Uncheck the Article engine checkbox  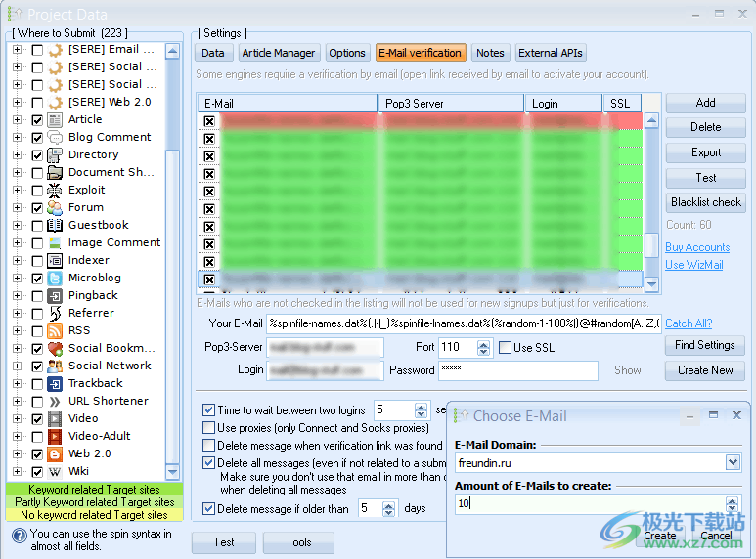[37, 120]
